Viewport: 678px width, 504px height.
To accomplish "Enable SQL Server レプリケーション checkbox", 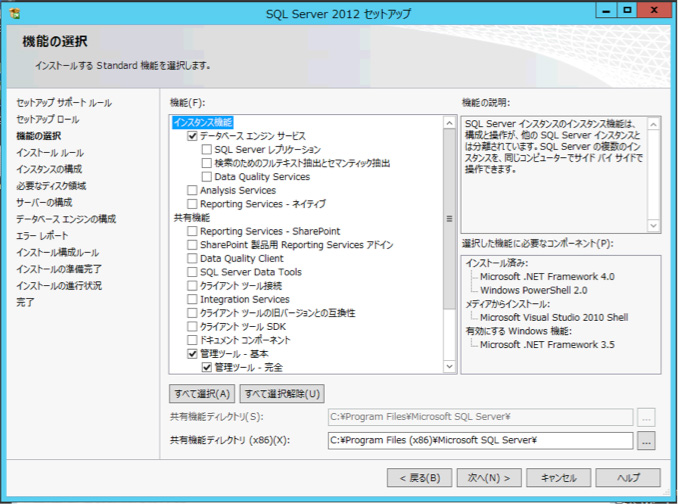I will 207,150.
